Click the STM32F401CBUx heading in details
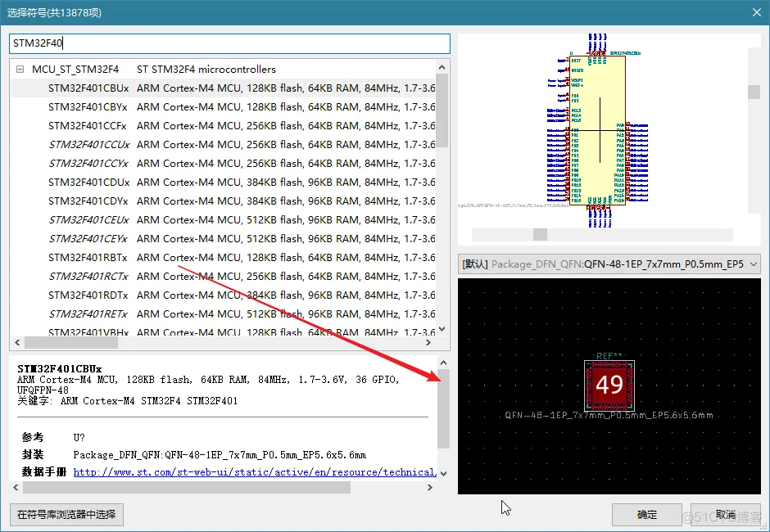770x532 pixels. point(60,368)
